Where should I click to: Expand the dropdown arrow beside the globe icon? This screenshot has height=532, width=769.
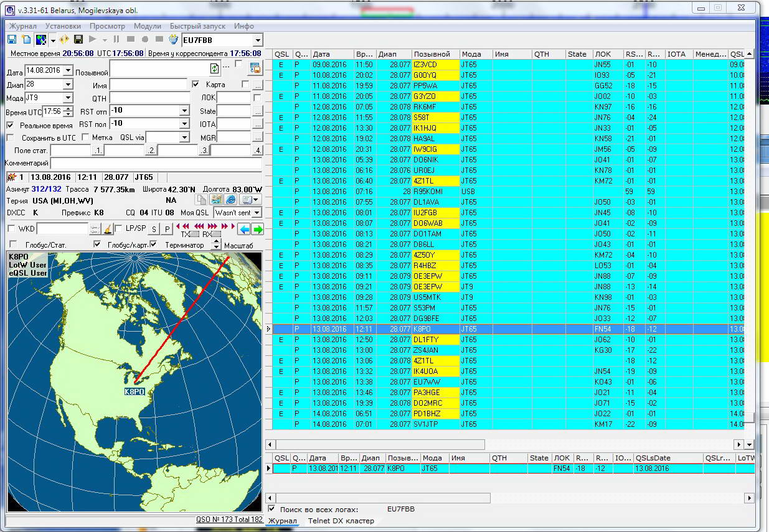(x=53, y=40)
